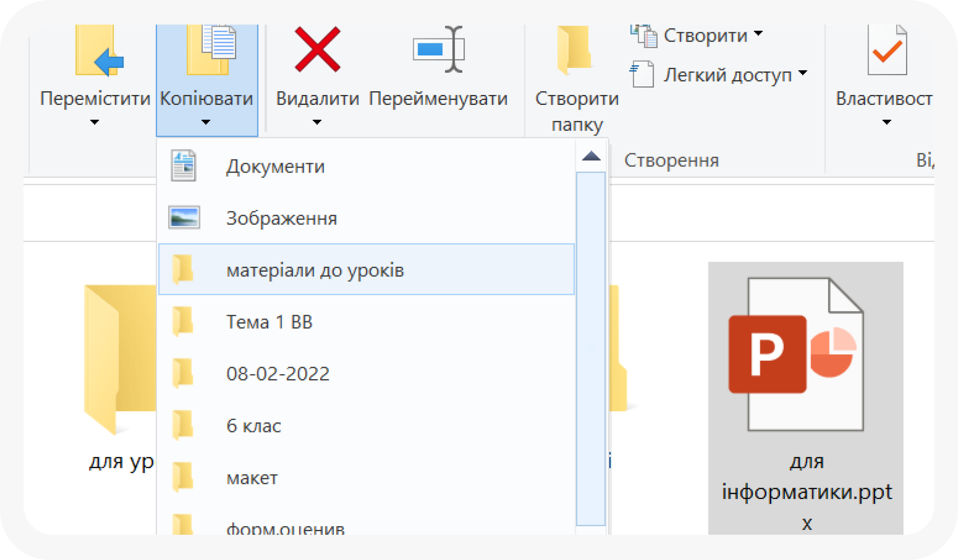Image resolution: width=958 pixels, height=560 pixels.
Task: Select матеріали до уроків destination folder
Action: (x=315, y=270)
